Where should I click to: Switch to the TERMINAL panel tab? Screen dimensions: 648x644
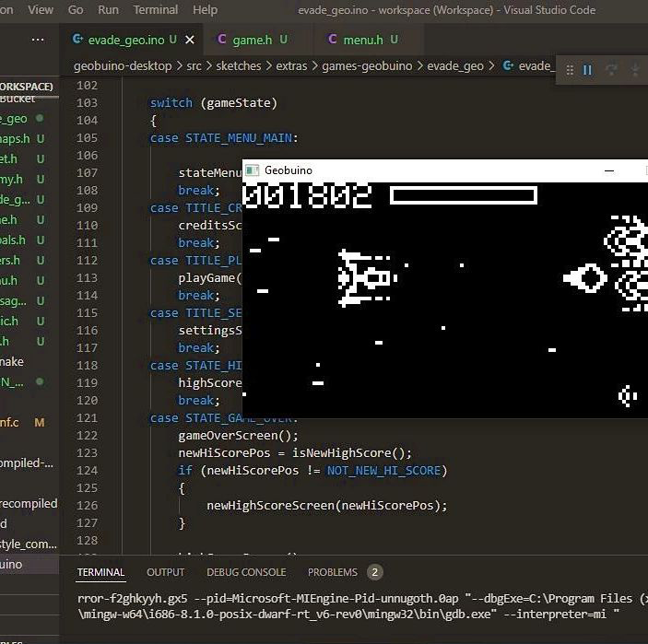100,572
